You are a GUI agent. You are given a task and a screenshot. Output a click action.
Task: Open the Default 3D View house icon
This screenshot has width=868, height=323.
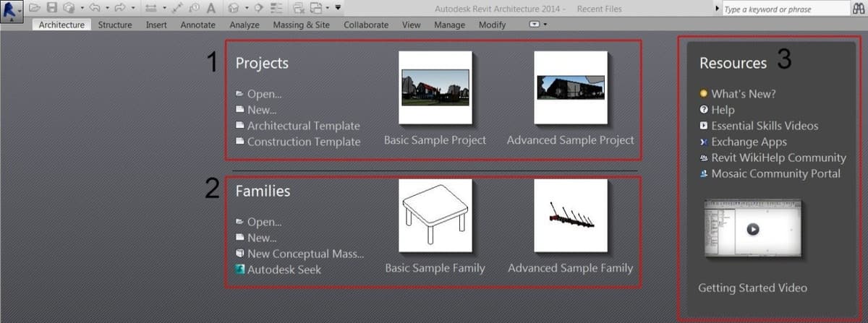pyautogui.click(x=234, y=8)
